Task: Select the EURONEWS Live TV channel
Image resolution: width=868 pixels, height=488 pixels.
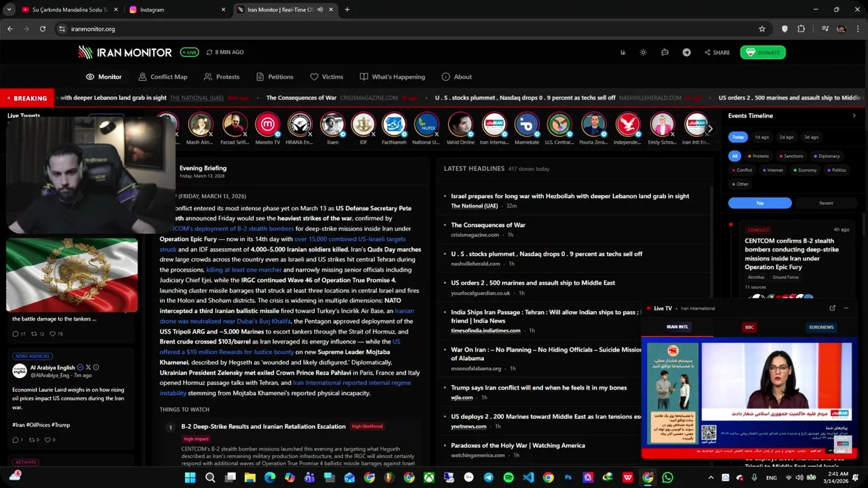Action: point(821,327)
